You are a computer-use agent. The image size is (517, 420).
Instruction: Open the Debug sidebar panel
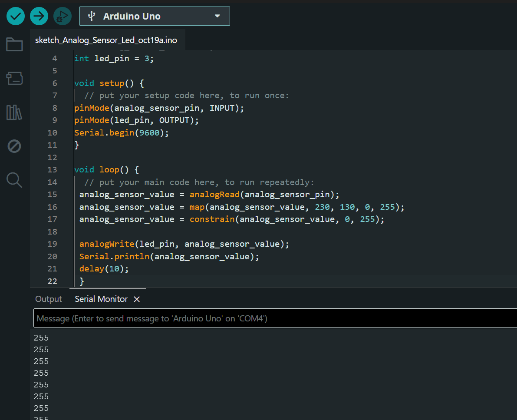[14, 146]
